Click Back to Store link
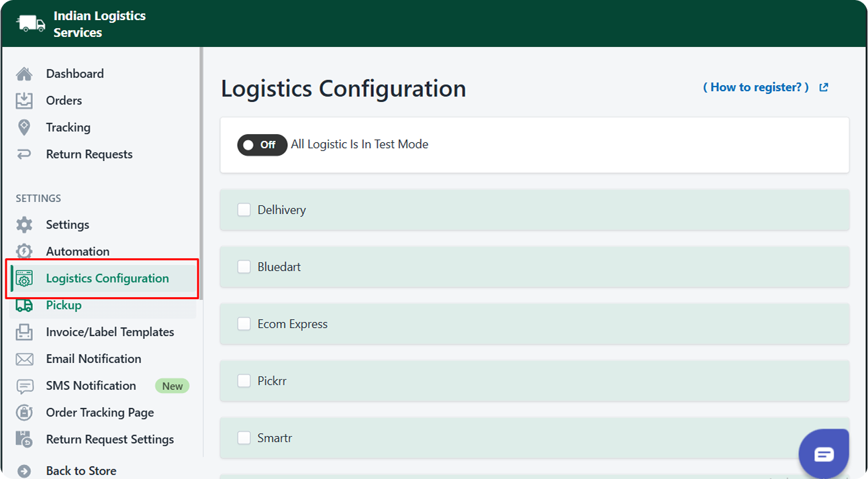 click(81, 471)
